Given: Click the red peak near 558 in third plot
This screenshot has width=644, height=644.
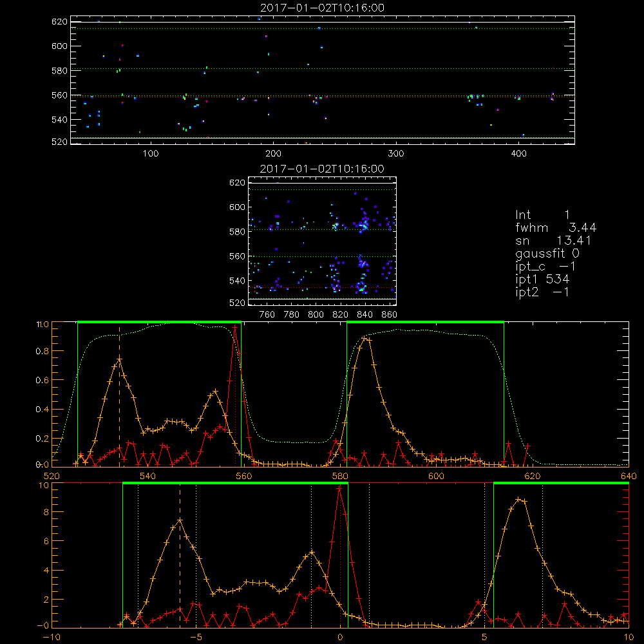Looking at the screenshot, I should 235,327.
